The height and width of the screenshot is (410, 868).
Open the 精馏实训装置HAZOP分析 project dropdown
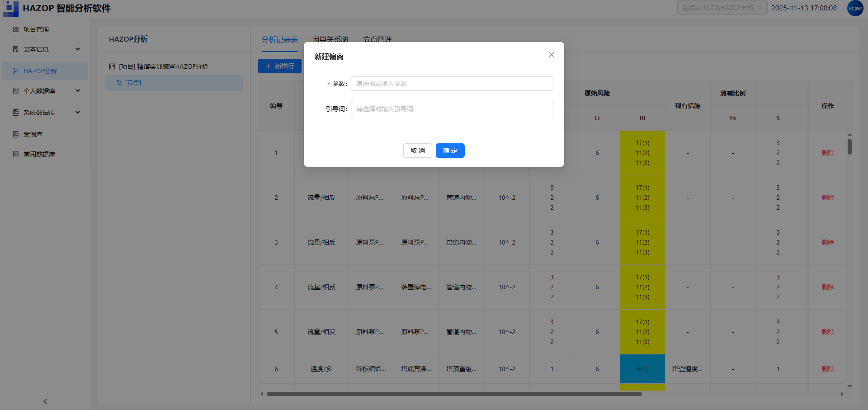pyautogui.click(x=722, y=8)
